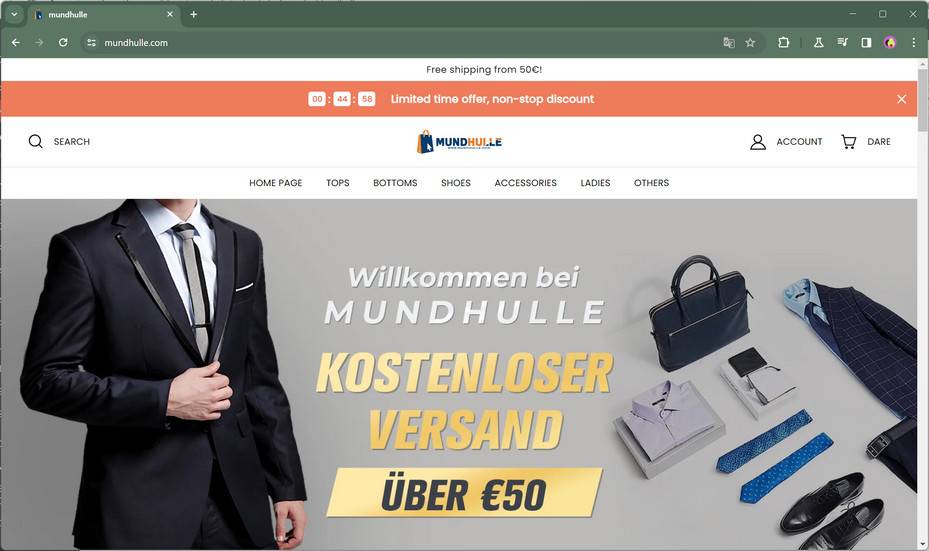929x551 pixels.
Task: View site information icon in address bar
Action: click(x=91, y=43)
